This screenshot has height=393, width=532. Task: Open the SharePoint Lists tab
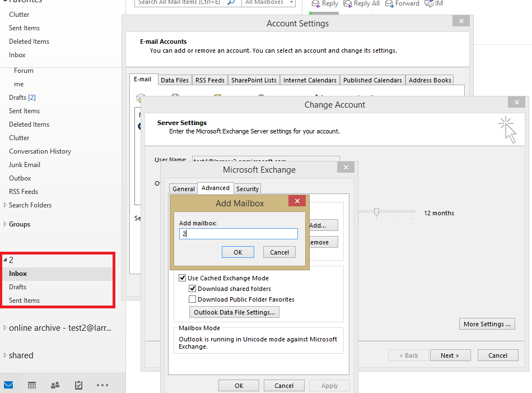click(254, 80)
